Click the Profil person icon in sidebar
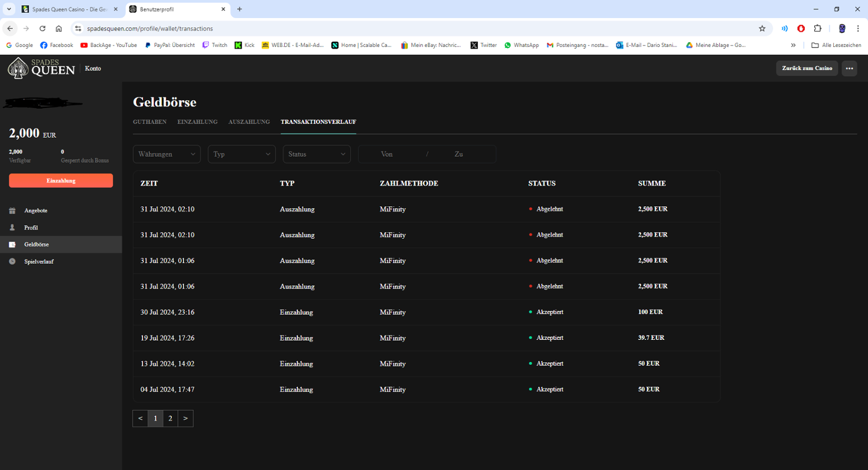The width and height of the screenshot is (868, 470). (12, 228)
